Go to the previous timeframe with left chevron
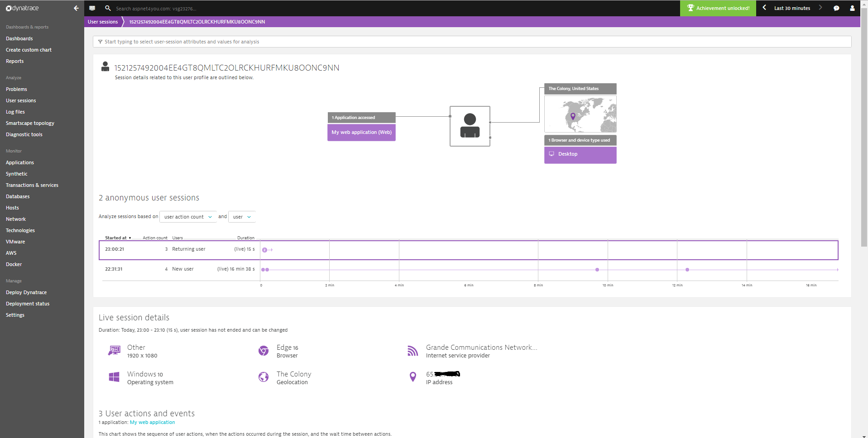 [x=764, y=8]
